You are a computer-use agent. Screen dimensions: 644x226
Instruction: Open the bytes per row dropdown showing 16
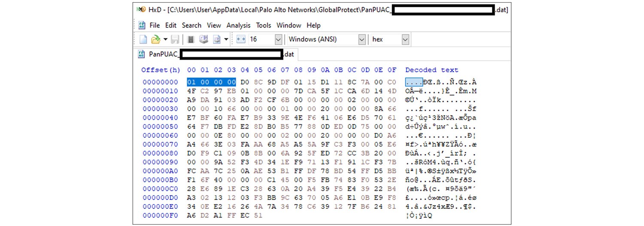click(x=278, y=39)
